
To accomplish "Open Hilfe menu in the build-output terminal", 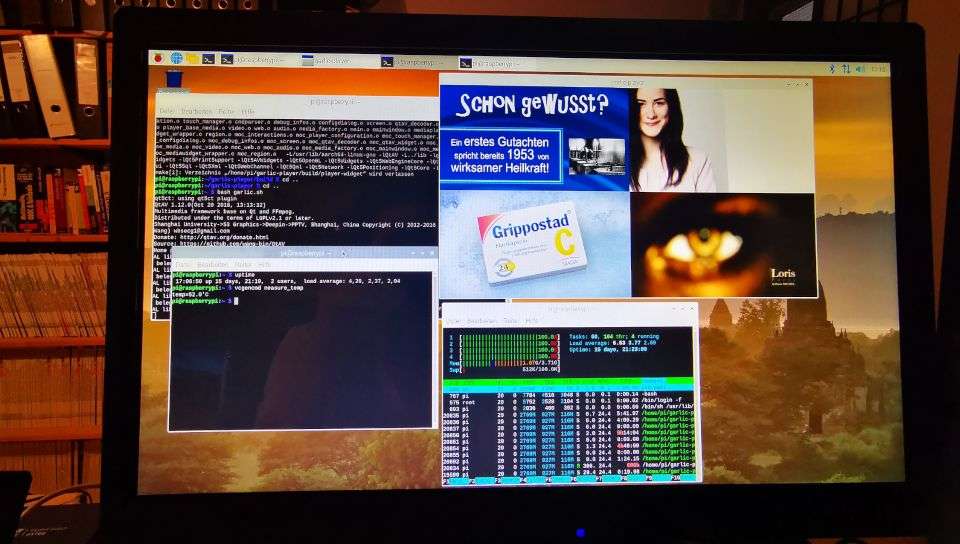I will coord(247,112).
